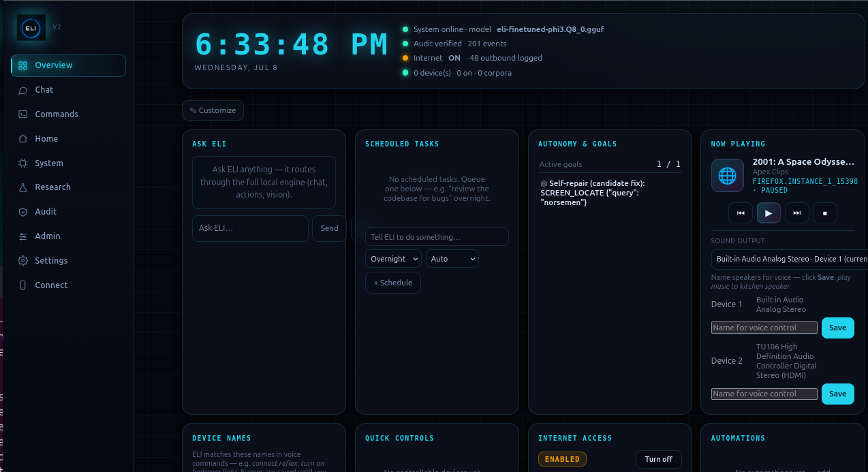Screen dimensions: 868x472
Task: Click the Connect phone icon in sidebar
Action: (x=22, y=285)
